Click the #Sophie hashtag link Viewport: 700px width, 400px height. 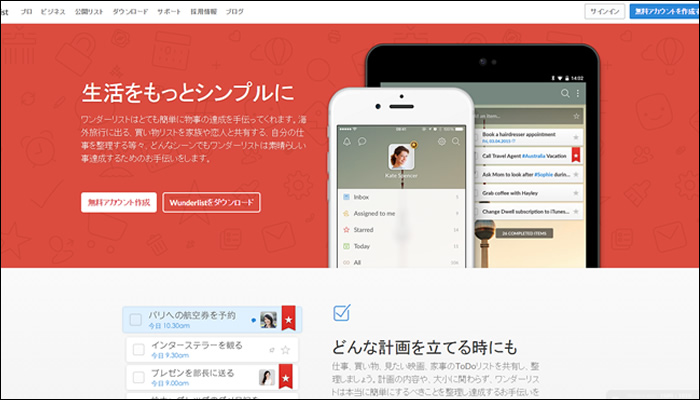[544, 175]
